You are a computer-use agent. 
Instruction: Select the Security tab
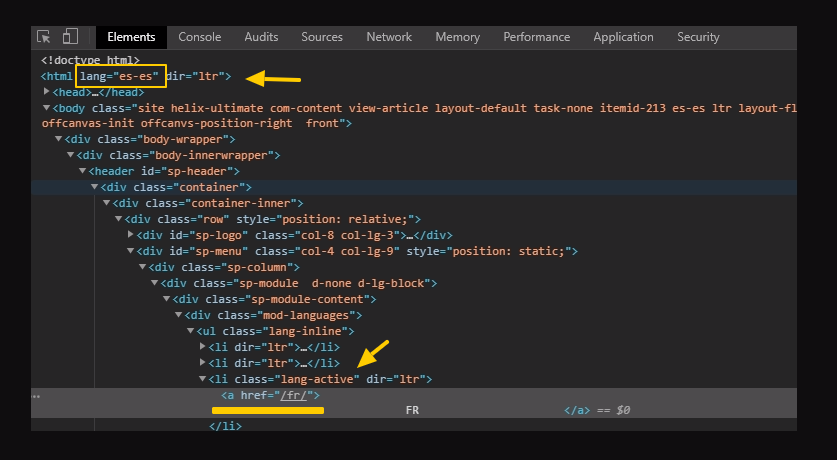point(698,37)
